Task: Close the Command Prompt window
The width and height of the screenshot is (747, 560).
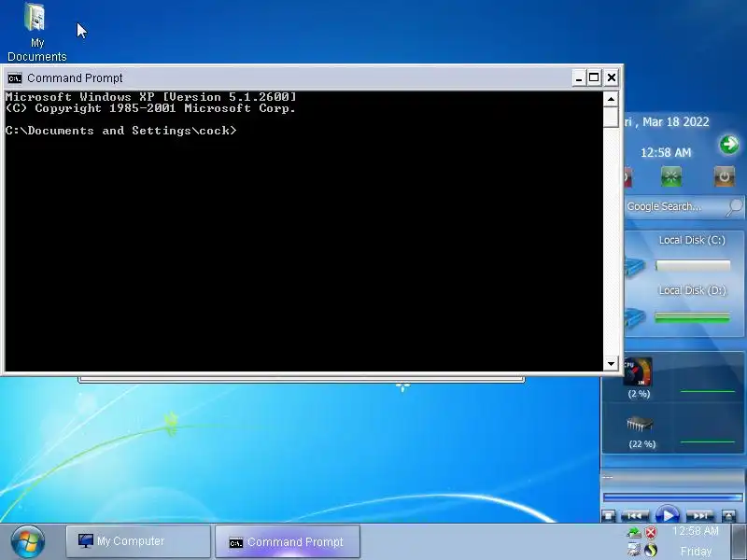Action: tap(612, 77)
